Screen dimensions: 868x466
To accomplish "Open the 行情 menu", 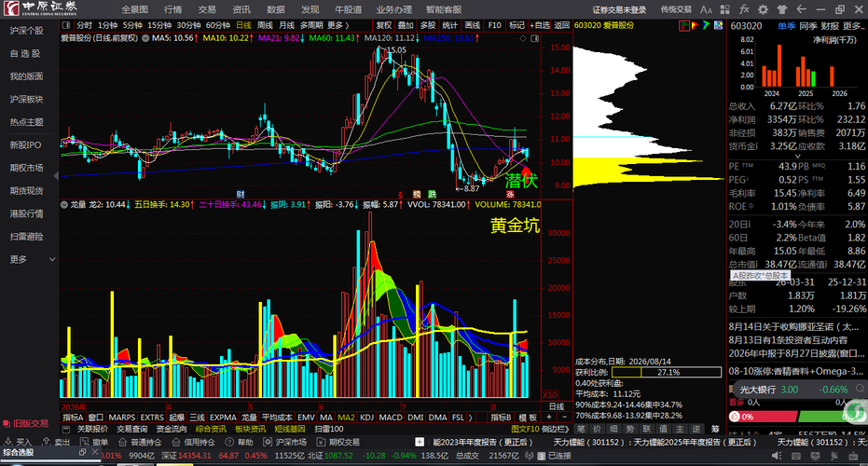I will pyautogui.click(x=173, y=9).
